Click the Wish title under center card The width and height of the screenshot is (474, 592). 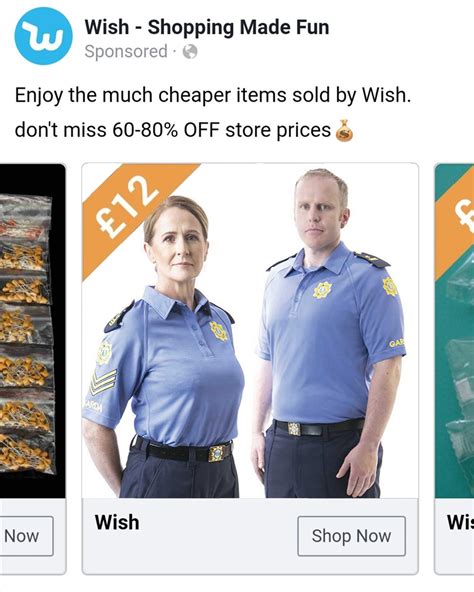tap(117, 523)
